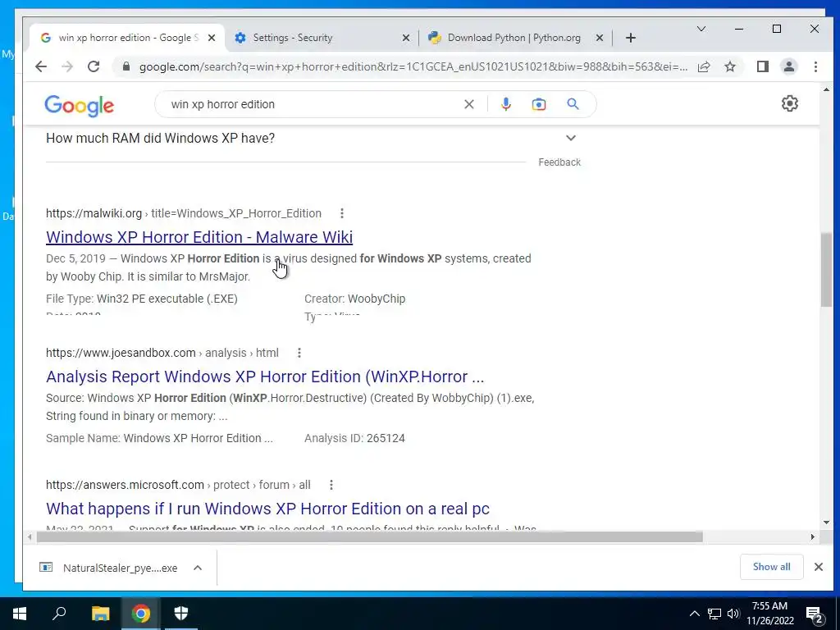Viewport: 840px width, 630px height.
Task: Open a new browser tab
Action: (x=631, y=38)
